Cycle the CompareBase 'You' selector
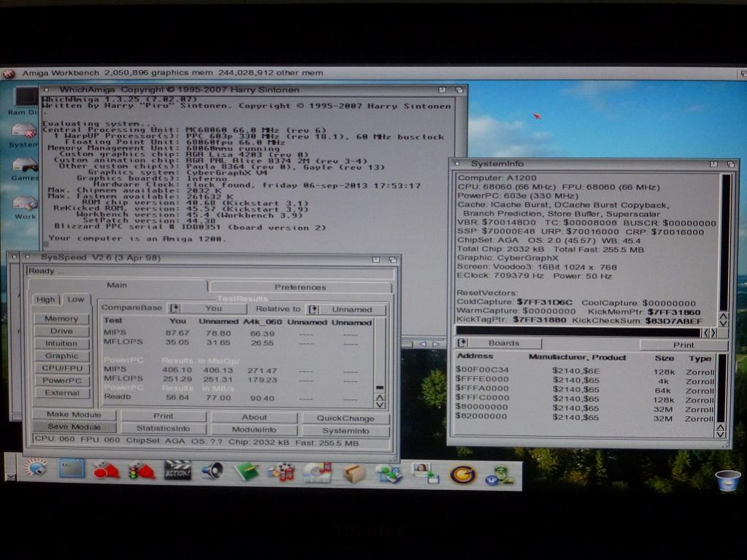 (x=207, y=308)
